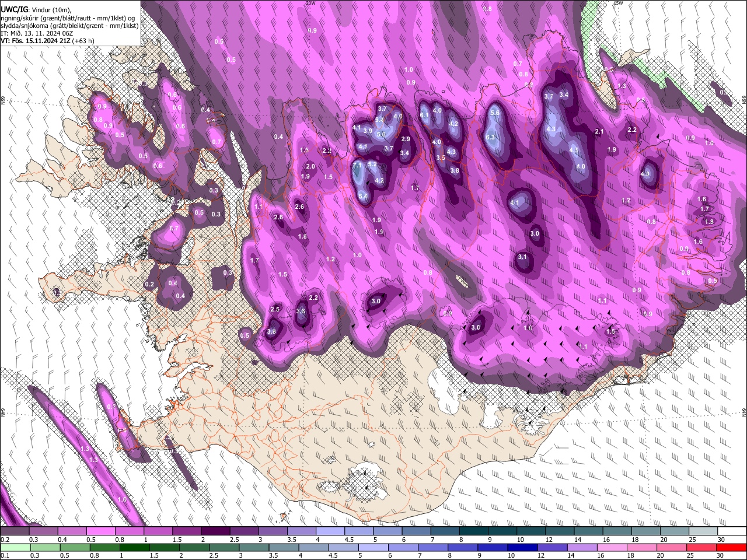Select the 'rigning/skúrir' legend description line

coord(68,17)
